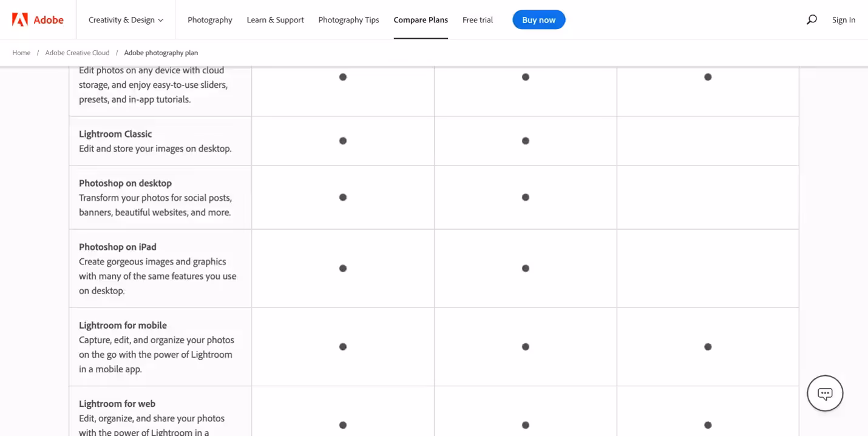The height and width of the screenshot is (439, 868).
Task: Open Adobe Creative Cloud breadcrumb link
Action: (x=77, y=53)
